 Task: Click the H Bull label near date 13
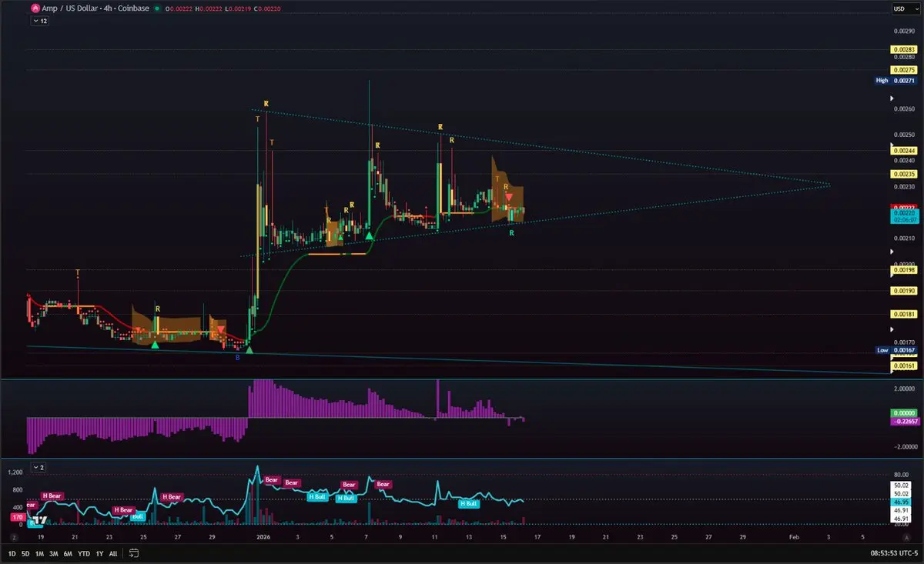pyautogui.click(x=469, y=504)
